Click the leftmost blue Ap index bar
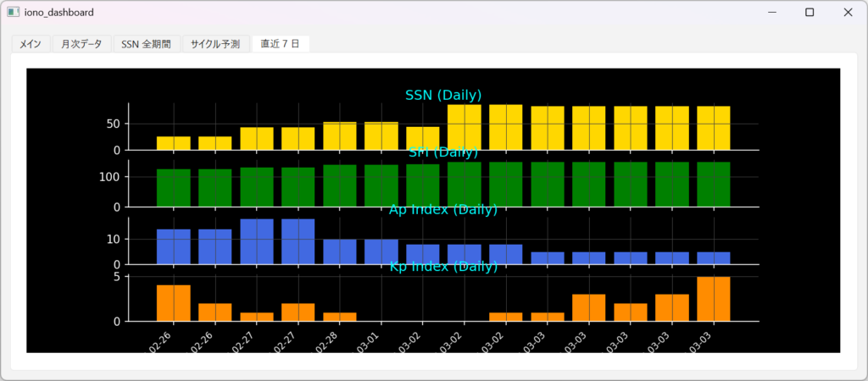This screenshot has width=868, height=381. 173,246
